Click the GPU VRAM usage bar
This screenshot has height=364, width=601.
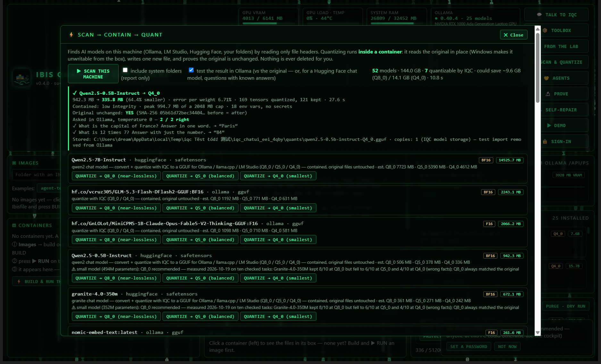tap(268, 23)
